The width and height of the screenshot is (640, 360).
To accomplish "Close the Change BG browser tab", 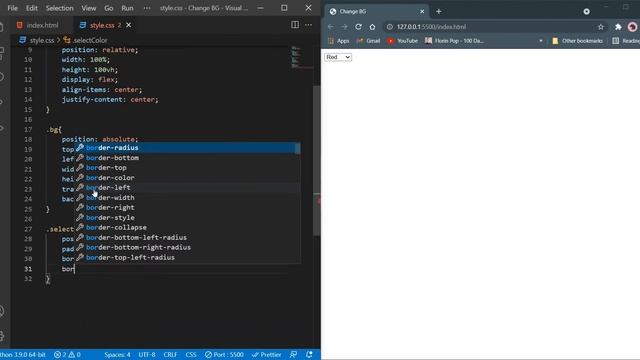I will (422, 11).
